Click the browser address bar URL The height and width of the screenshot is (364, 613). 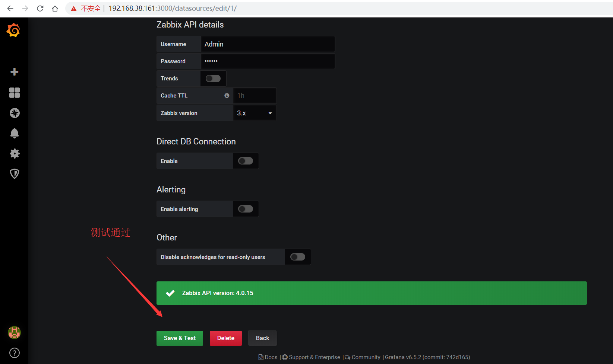173,8
